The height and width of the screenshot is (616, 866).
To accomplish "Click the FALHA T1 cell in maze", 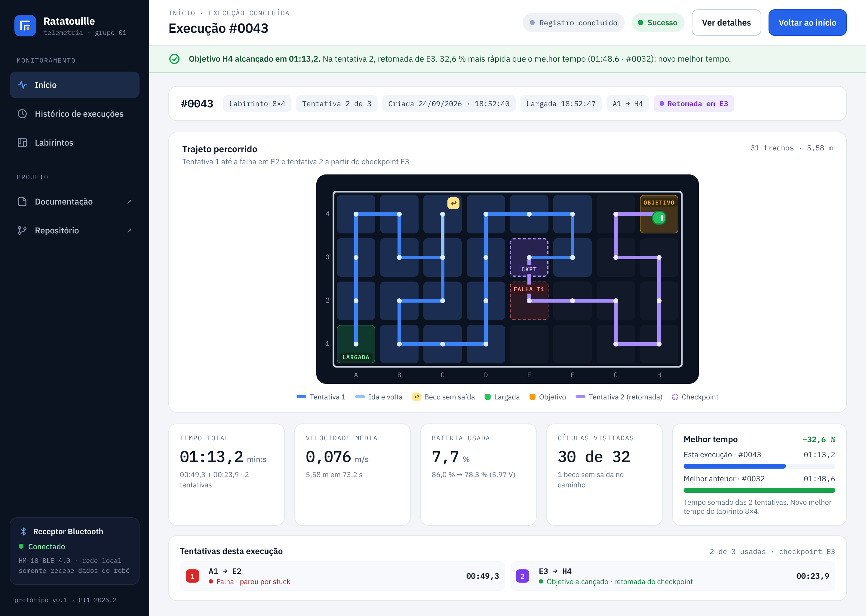I will point(529,300).
